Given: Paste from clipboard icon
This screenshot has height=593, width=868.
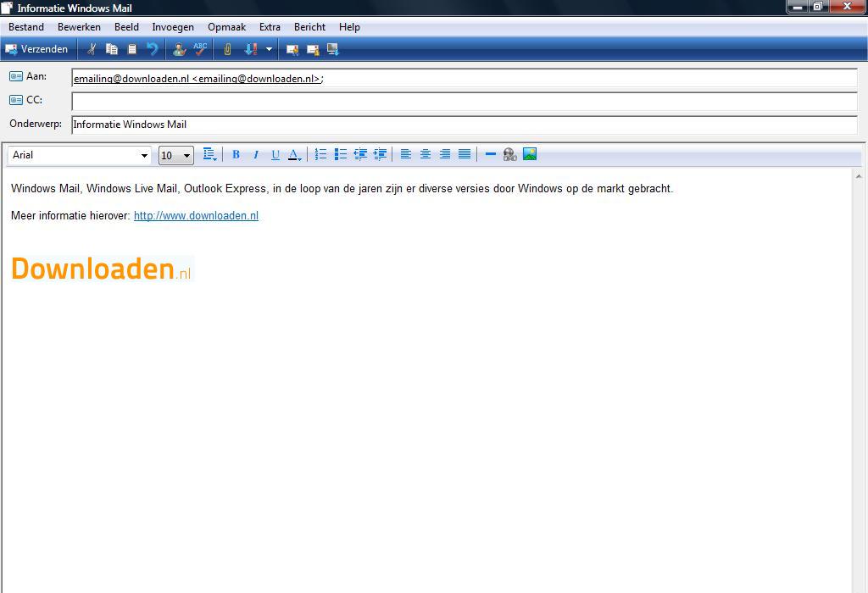Looking at the screenshot, I should click(131, 49).
